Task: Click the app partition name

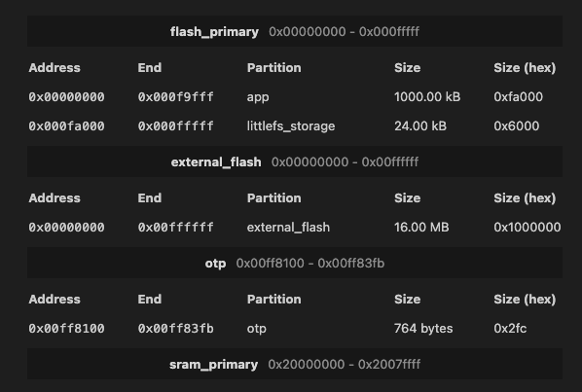Action: point(258,97)
